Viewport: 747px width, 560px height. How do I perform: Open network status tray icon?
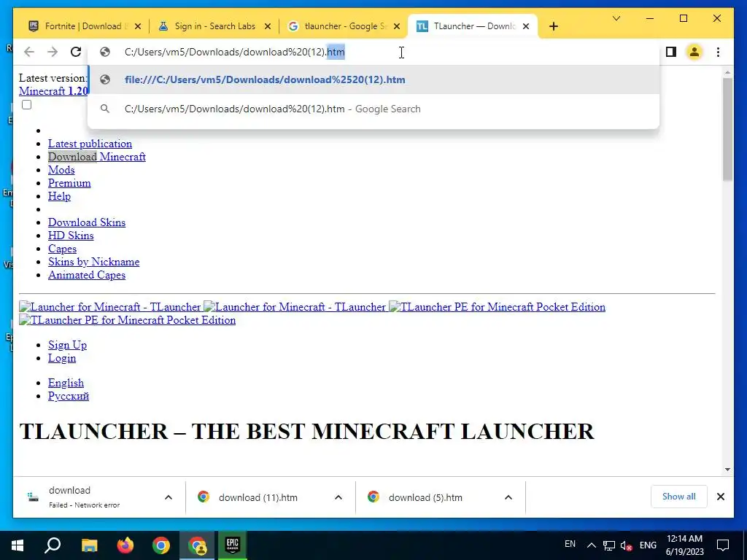pyautogui.click(x=609, y=545)
